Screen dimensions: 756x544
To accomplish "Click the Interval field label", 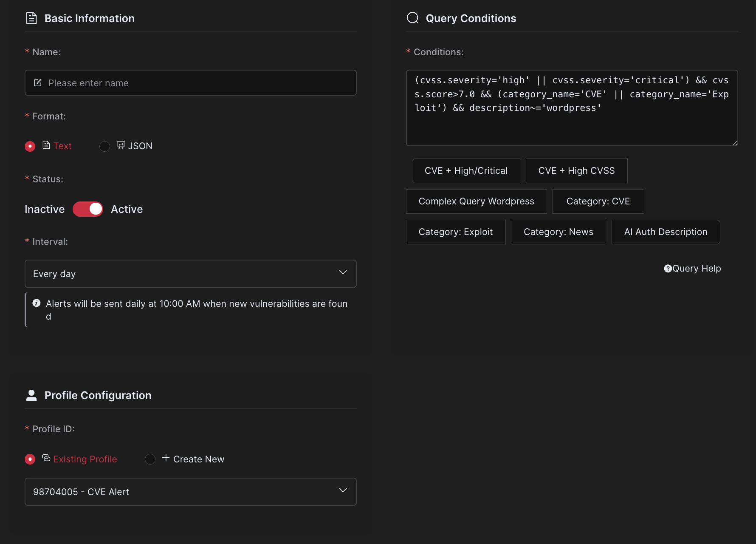I will [x=50, y=242].
